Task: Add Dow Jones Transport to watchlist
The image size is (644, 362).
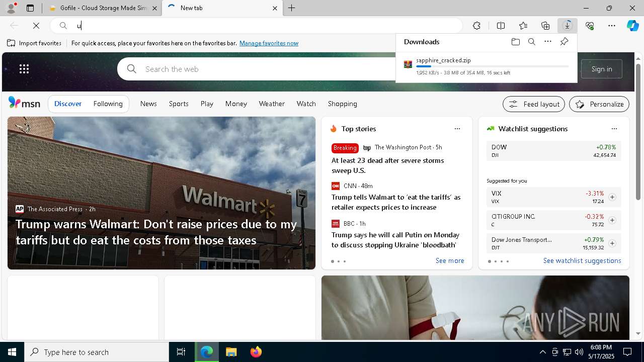Action: [612, 243]
